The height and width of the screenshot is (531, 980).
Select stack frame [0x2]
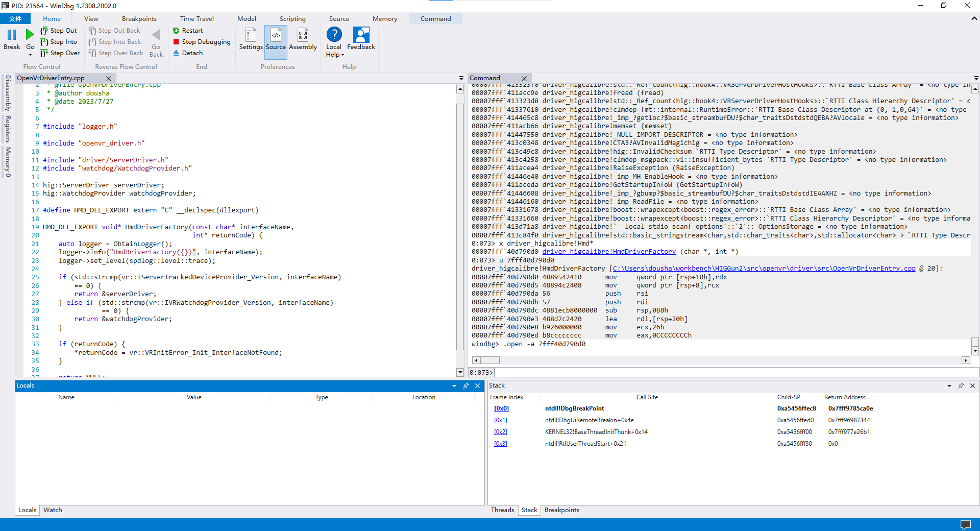[501, 432]
